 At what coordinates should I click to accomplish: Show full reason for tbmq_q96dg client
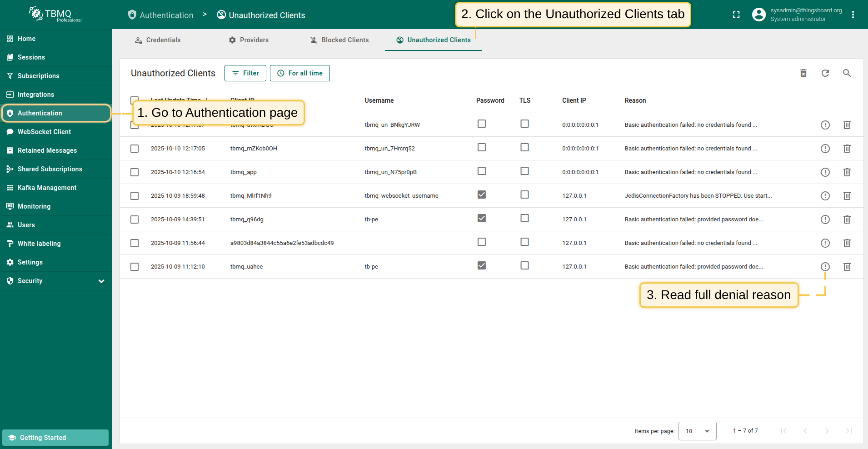point(825,220)
